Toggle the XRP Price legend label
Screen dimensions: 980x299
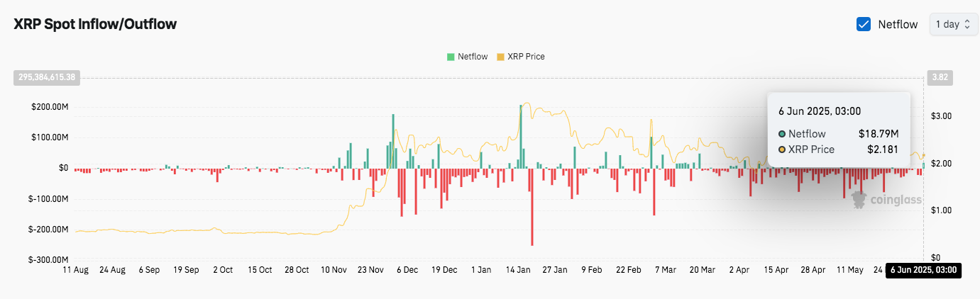[526, 57]
